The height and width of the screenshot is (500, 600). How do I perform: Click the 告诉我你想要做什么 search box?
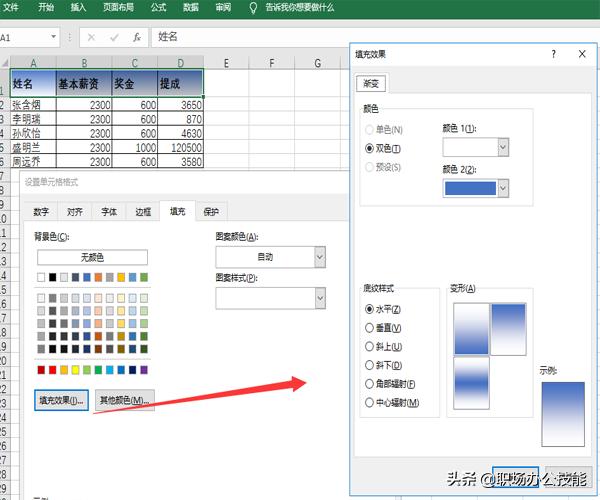click(300, 7)
